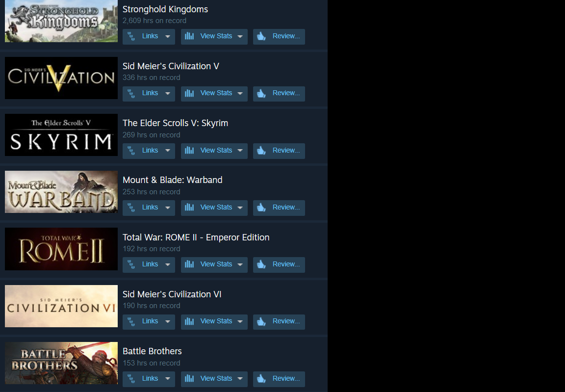The height and width of the screenshot is (392, 565).
Task: Select the Battle Brothers game banner
Action: click(61, 363)
